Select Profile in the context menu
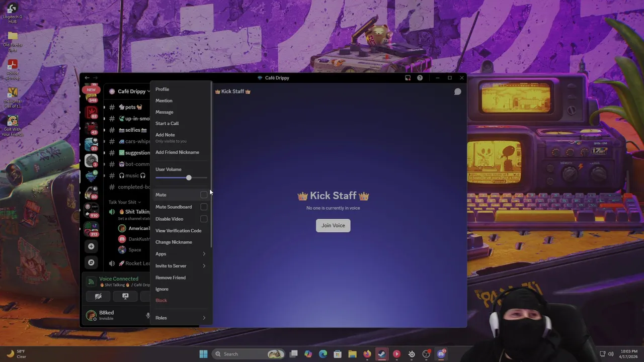This screenshot has height=362, width=644. click(x=181, y=89)
